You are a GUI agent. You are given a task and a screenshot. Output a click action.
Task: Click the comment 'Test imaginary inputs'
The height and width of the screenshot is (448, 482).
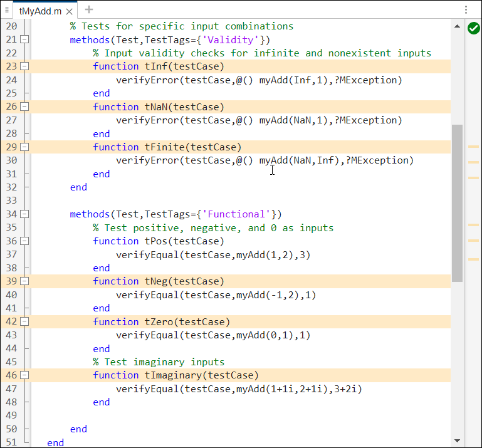coord(159,362)
